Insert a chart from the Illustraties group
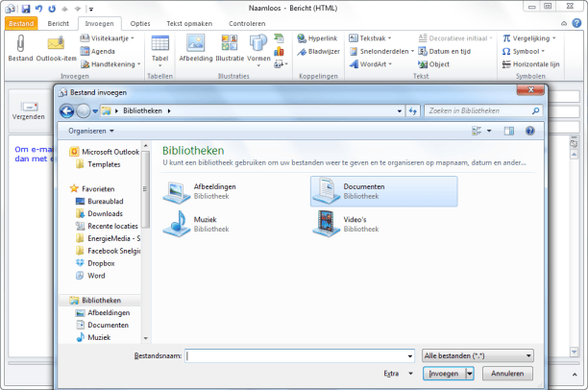This screenshot has height=390, width=588. 279,51
